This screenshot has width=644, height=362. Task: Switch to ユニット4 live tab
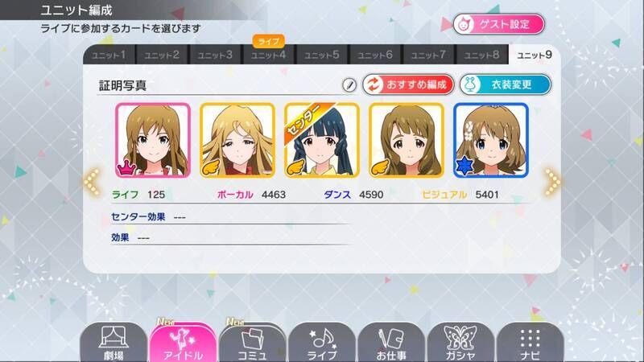(268, 55)
